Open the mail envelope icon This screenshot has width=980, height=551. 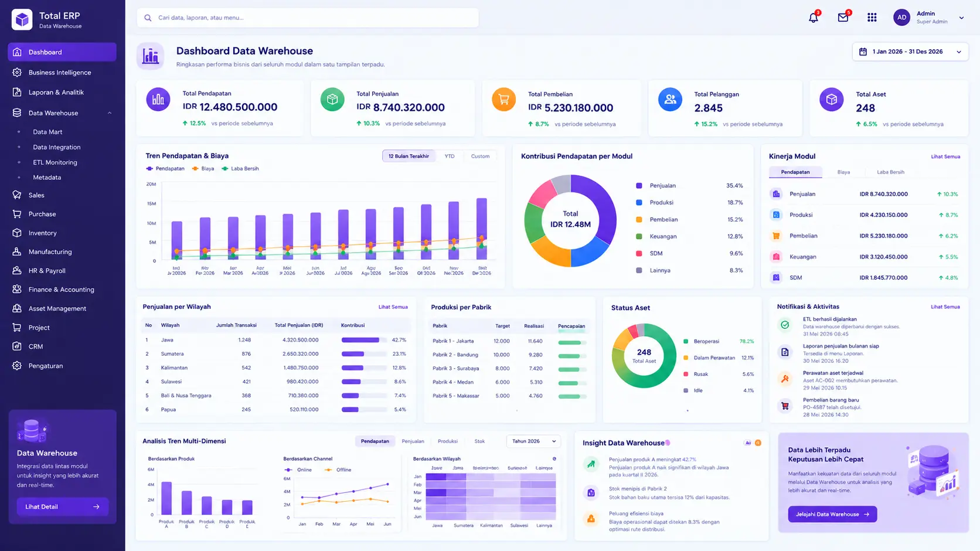click(x=843, y=18)
